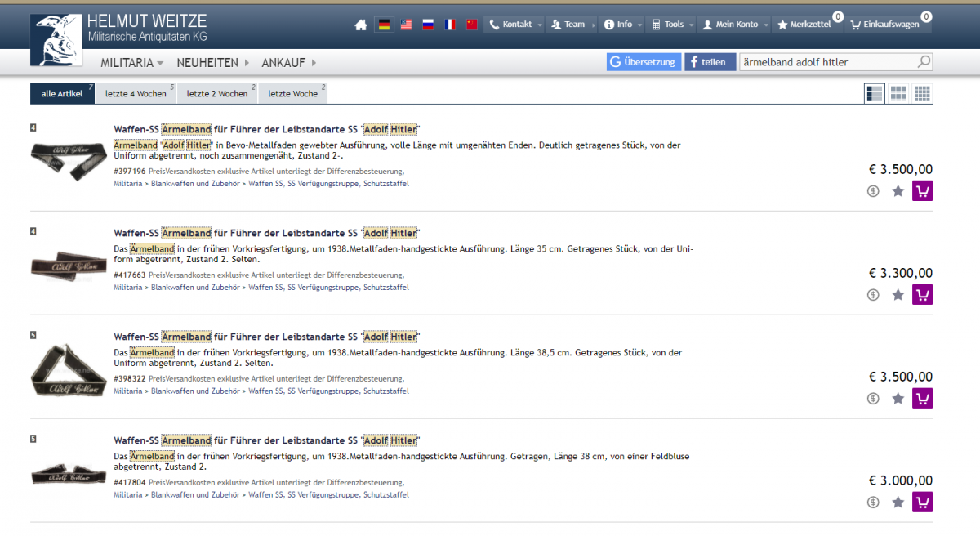Star item #398322 for wishlist
Viewport: 980px width, 536px height.
[898, 399]
